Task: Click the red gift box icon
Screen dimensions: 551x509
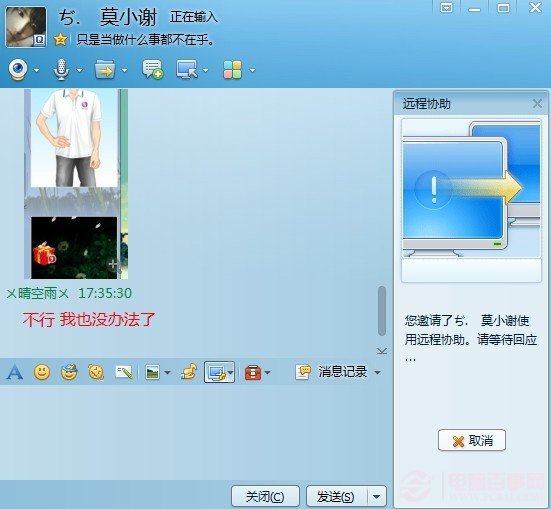Action: click(44, 254)
